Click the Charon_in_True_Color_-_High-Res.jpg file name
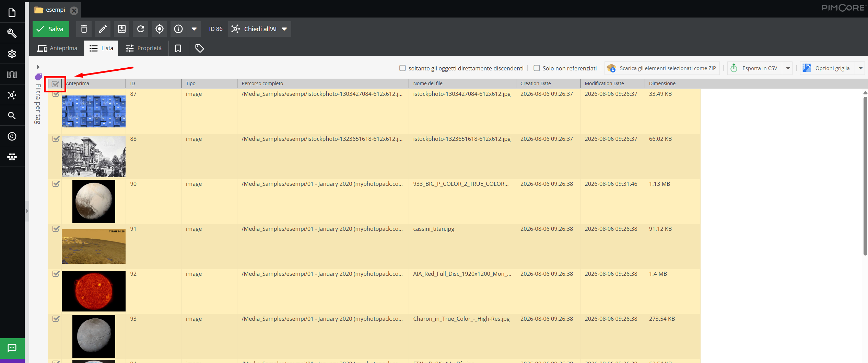This screenshot has height=363, width=868. point(461,319)
